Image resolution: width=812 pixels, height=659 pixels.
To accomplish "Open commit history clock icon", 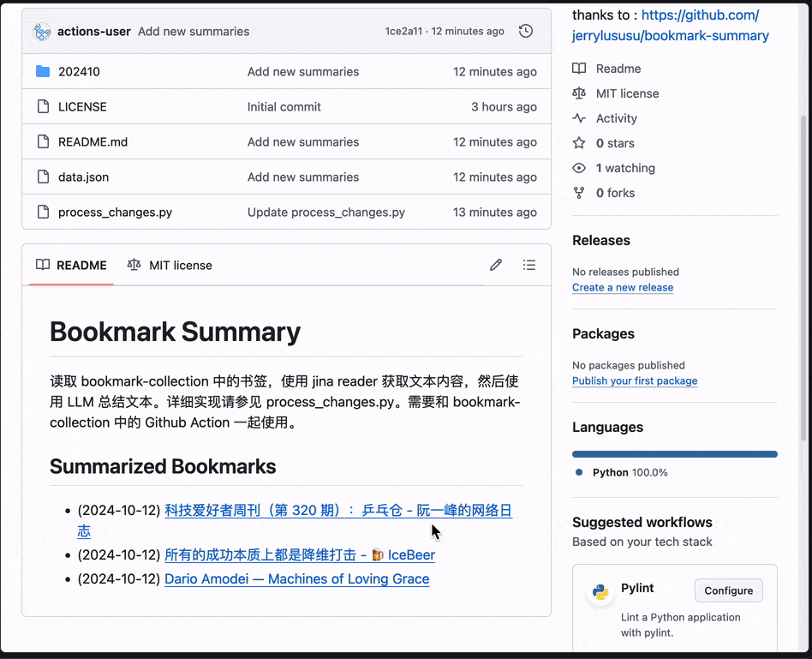I will pos(526,31).
